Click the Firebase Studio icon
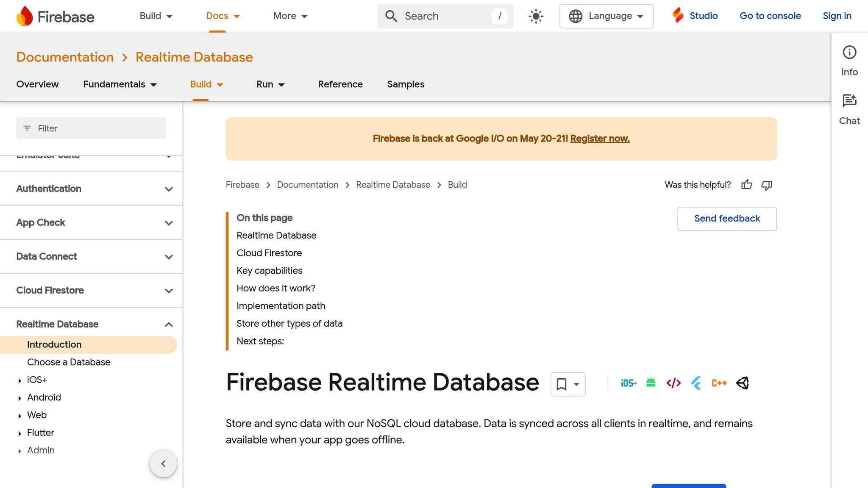Viewport: 868px width, 488px height. 678,16
